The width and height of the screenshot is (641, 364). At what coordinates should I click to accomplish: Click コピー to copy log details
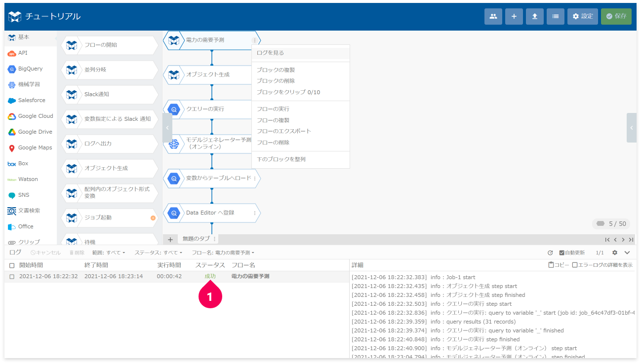(559, 265)
